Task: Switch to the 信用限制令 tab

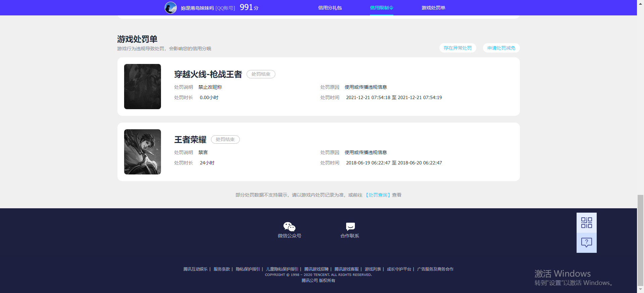Action: (382, 8)
